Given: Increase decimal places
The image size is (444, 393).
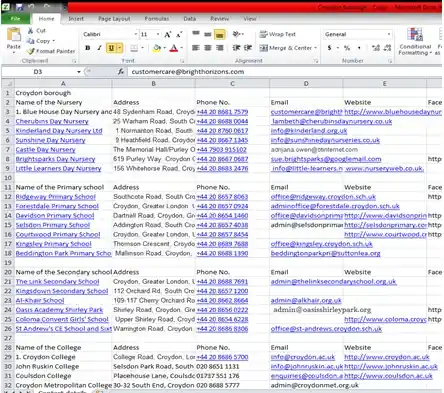Looking at the screenshot, I should pos(376,48).
